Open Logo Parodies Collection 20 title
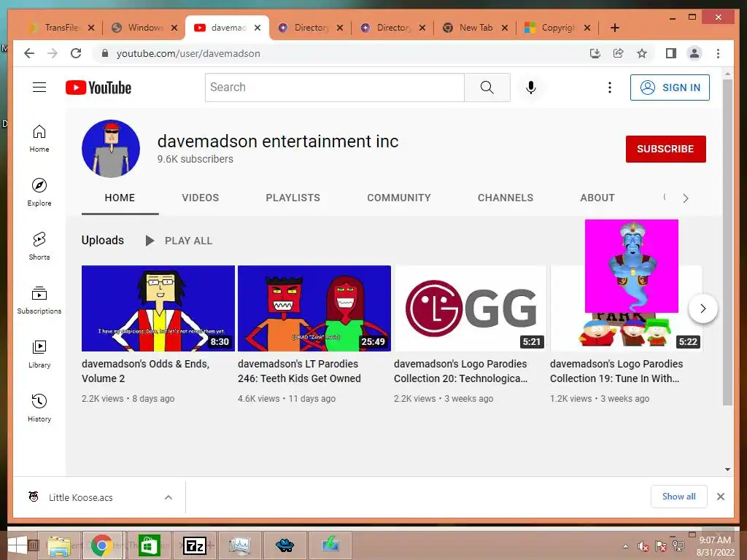 click(460, 371)
